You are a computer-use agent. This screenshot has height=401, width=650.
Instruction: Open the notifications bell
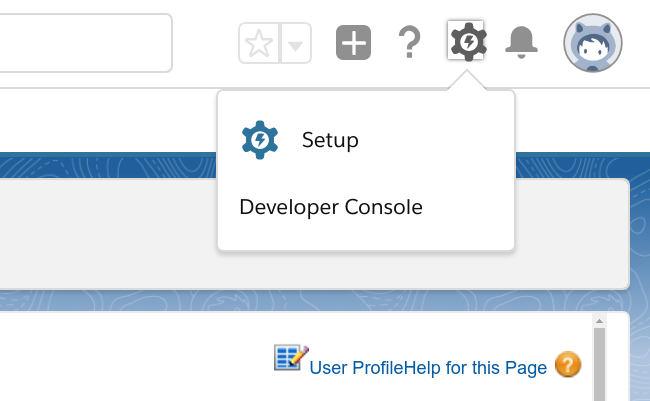pos(521,42)
